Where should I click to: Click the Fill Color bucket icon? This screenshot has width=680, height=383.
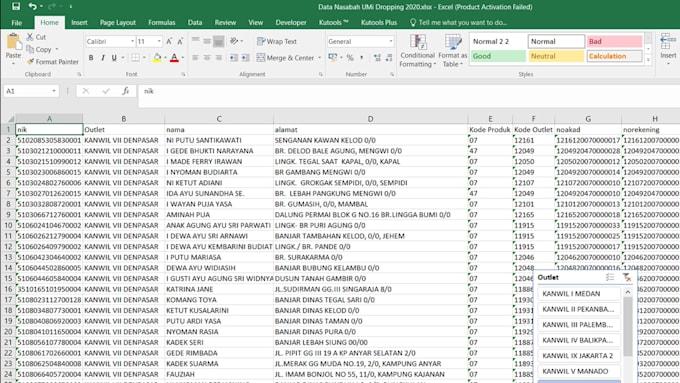[x=157, y=58]
